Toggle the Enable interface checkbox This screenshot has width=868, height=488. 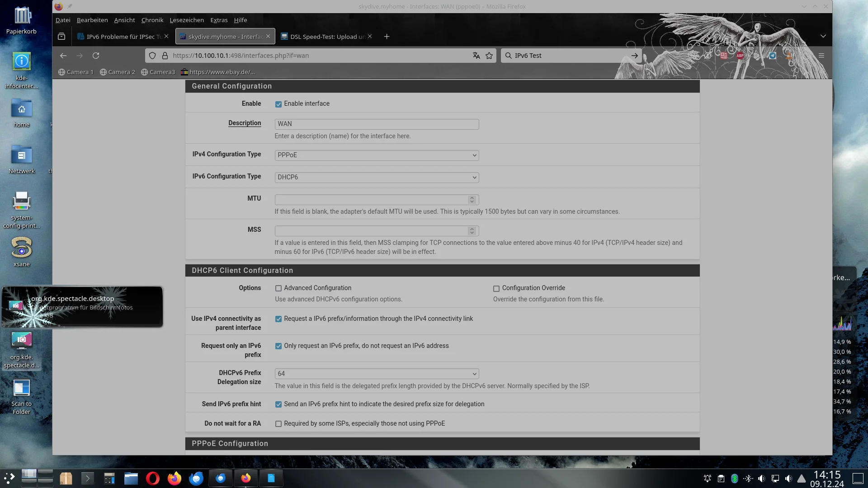[x=278, y=104]
